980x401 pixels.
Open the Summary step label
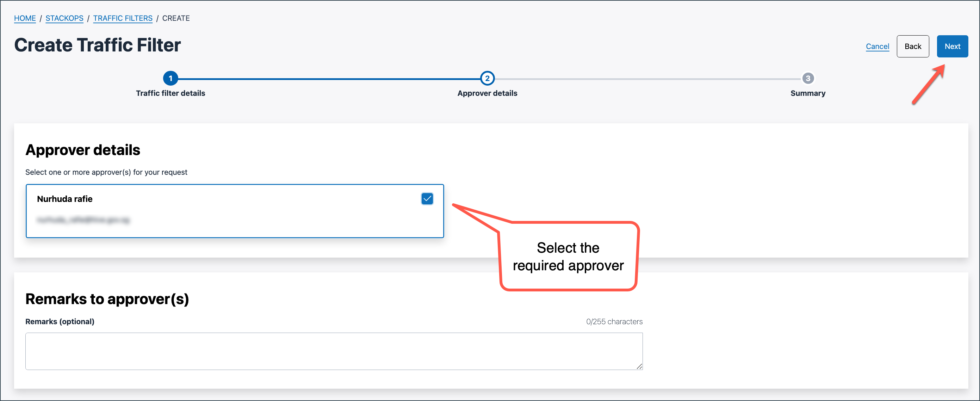[x=808, y=93]
